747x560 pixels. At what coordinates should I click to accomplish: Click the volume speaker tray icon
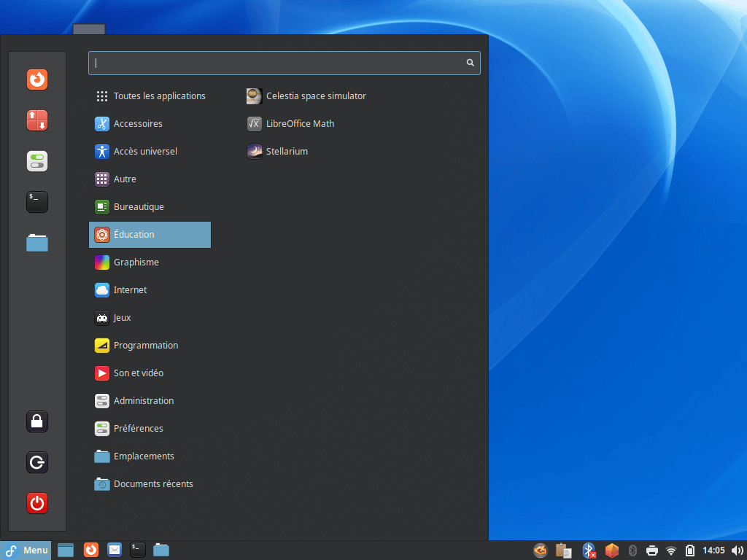(x=737, y=551)
